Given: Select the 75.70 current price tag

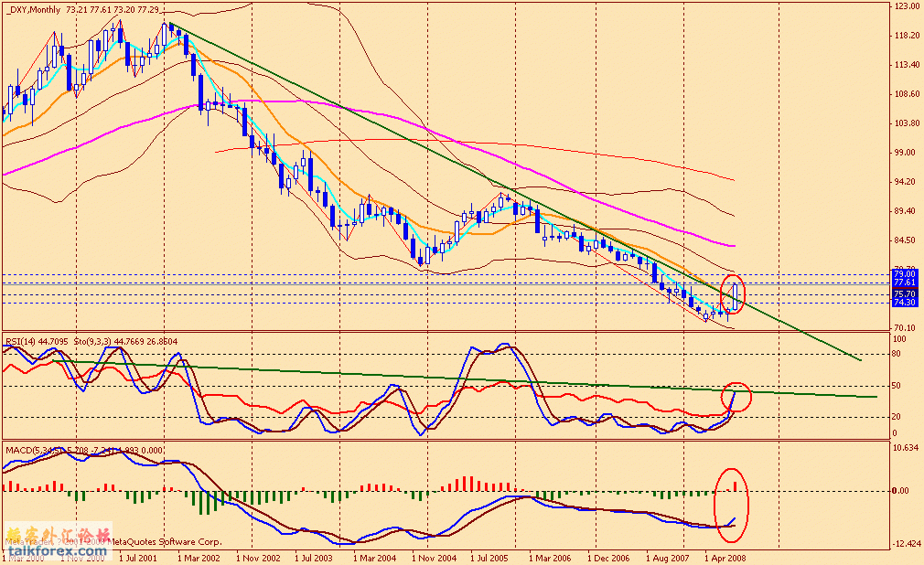Looking at the screenshot, I should pyautogui.click(x=904, y=294).
